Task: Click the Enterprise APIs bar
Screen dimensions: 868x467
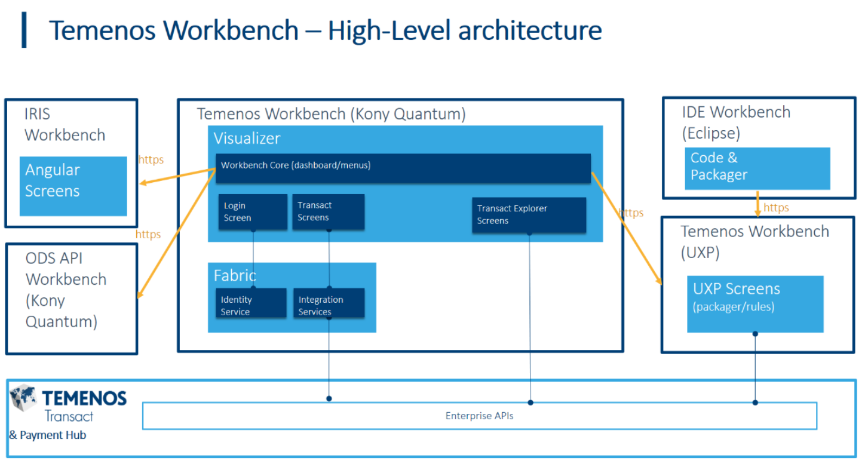Action: (479, 416)
